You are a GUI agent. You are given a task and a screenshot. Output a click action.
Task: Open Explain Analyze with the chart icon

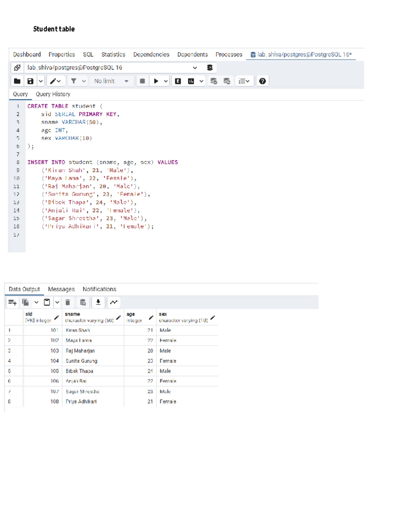[190, 81]
